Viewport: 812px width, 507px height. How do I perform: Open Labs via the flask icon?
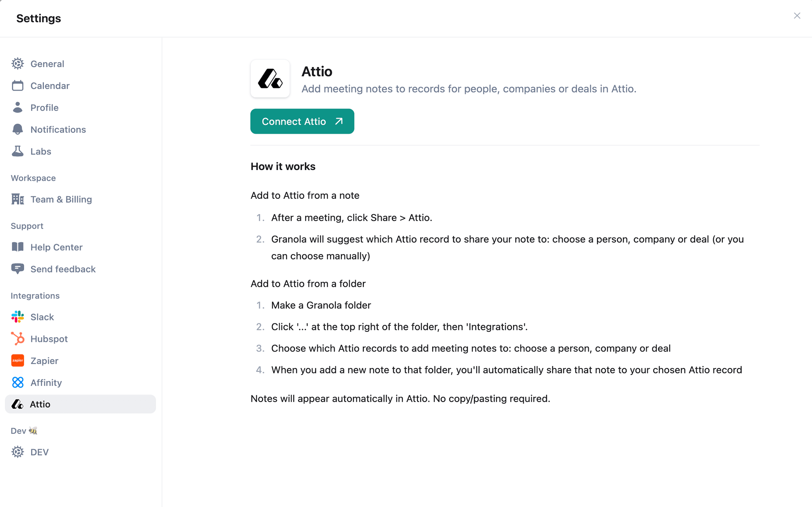pos(18,151)
